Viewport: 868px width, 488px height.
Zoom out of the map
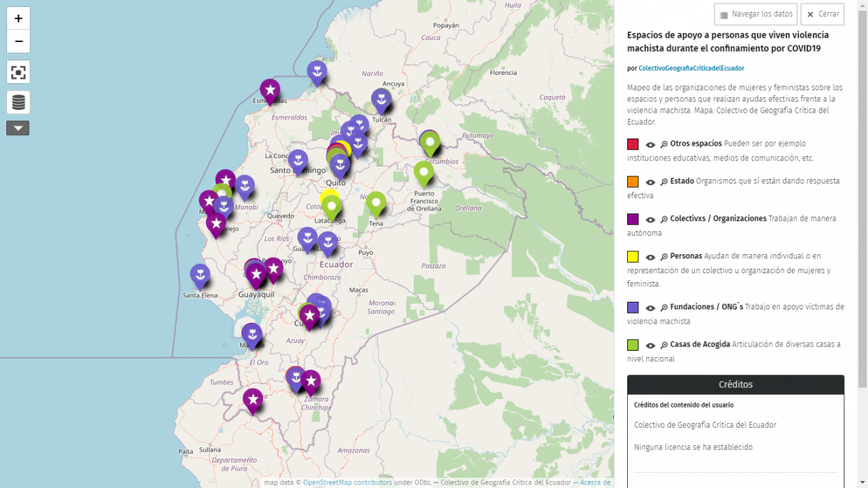18,41
